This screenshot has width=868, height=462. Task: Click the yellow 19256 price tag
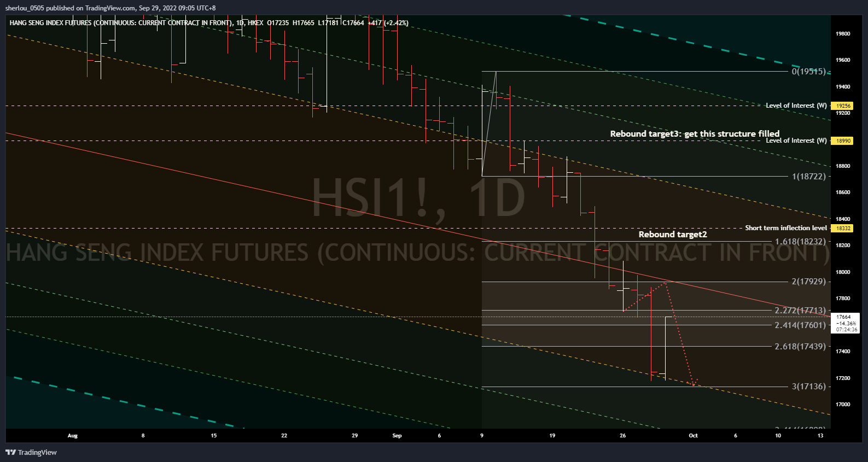pyautogui.click(x=843, y=106)
